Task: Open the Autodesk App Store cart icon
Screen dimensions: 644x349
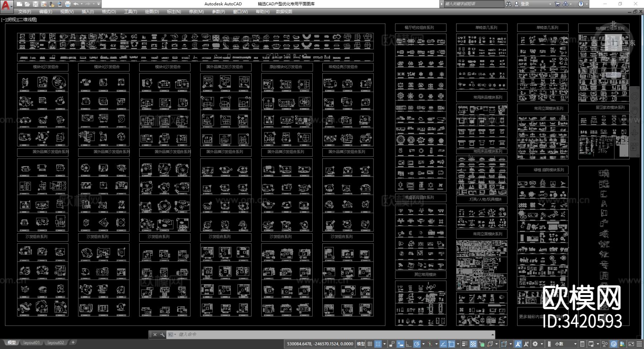Action: pos(557,4)
